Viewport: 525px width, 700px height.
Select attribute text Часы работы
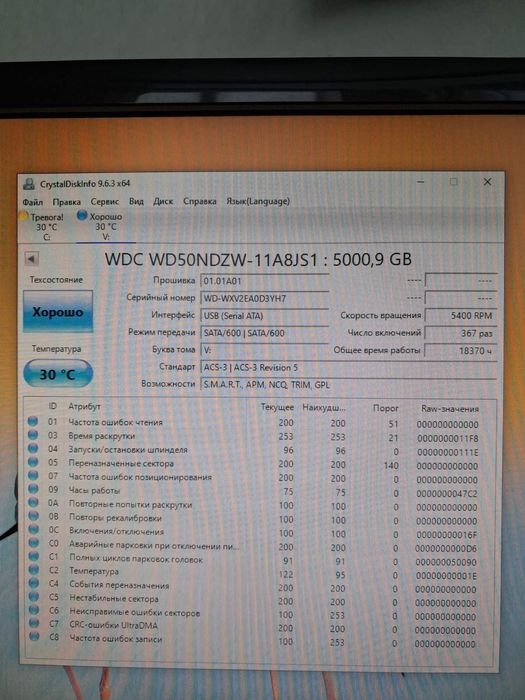tap(94, 491)
